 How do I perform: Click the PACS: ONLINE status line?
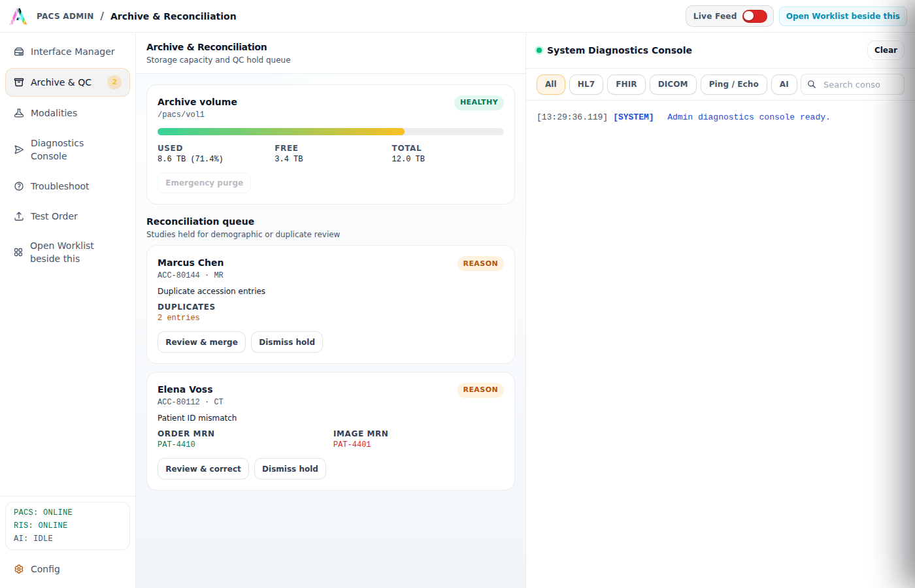coord(43,512)
